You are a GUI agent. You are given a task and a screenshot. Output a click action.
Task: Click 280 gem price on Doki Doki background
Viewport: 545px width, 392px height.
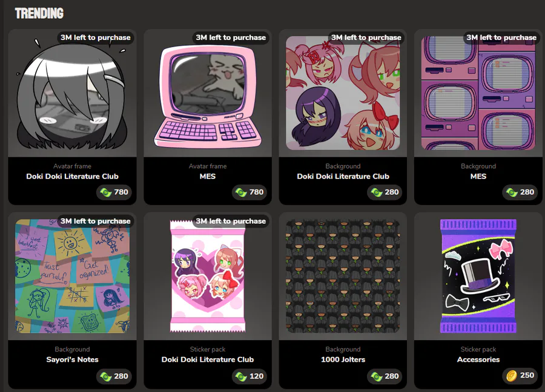(x=385, y=192)
